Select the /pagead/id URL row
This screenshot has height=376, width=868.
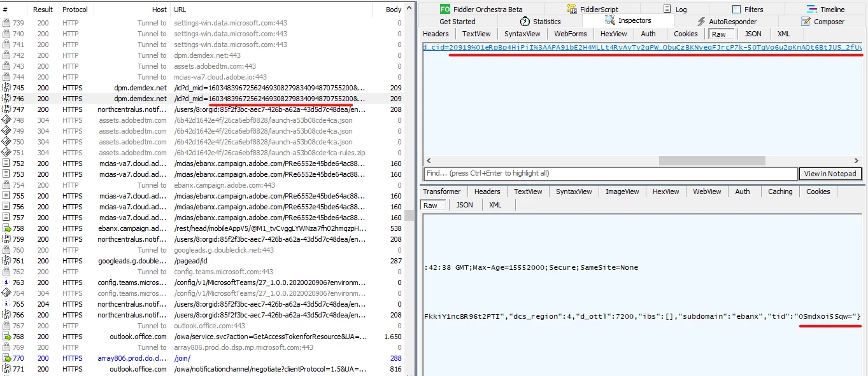tap(202, 261)
